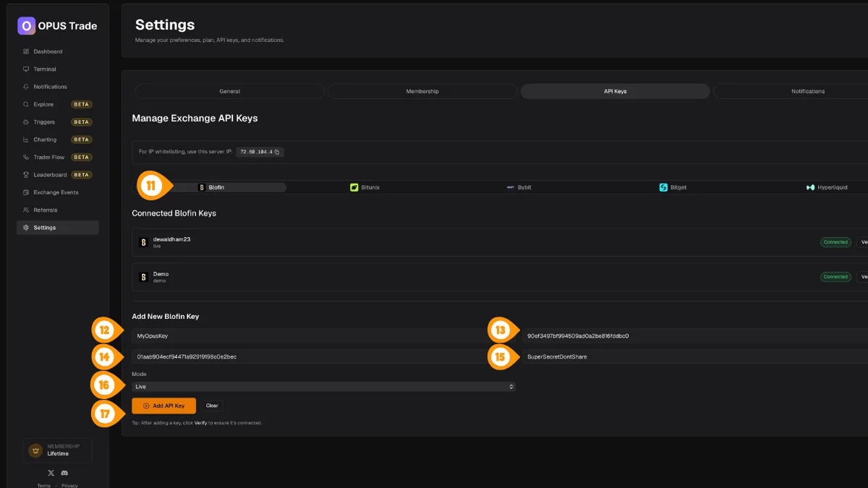This screenshot has width=868, height=488.
Task: Click the Trader Flow label in sidebar
Action: pos(49,157)
